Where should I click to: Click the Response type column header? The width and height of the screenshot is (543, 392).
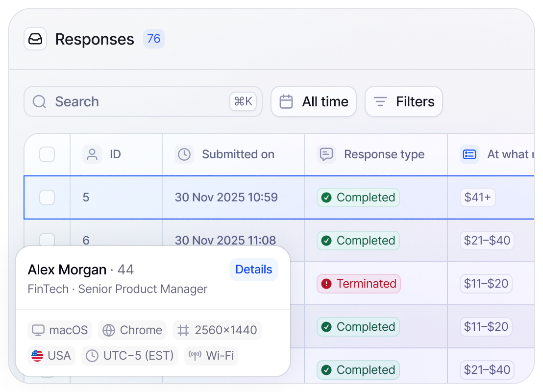[384, 154]
